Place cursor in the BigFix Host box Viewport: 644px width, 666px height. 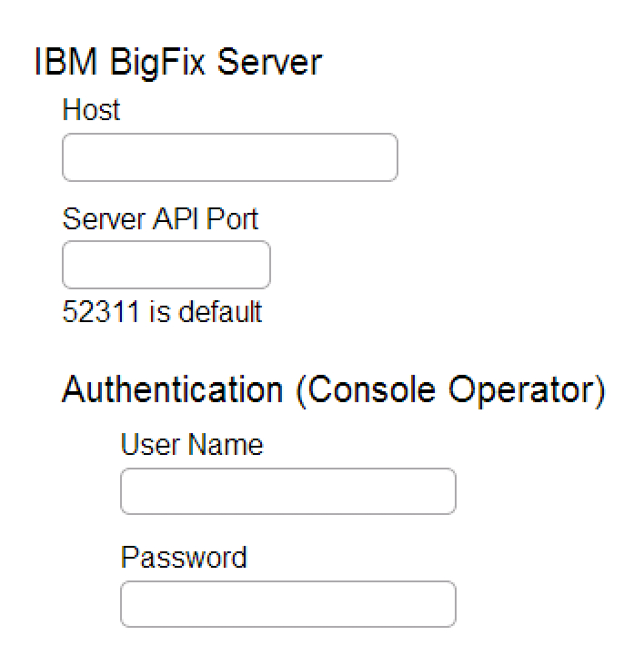pos(229,157)
